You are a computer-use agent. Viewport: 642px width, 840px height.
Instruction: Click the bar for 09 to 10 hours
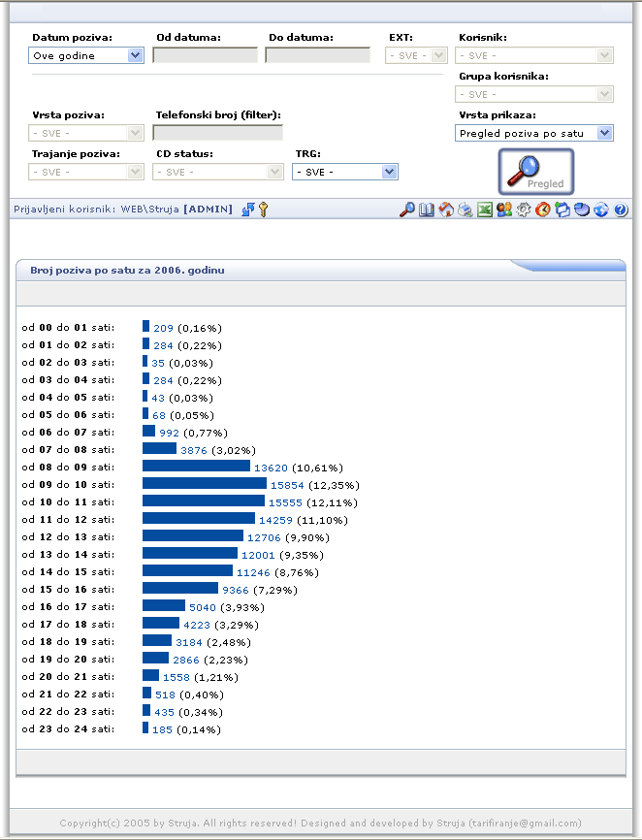[205, 484]
